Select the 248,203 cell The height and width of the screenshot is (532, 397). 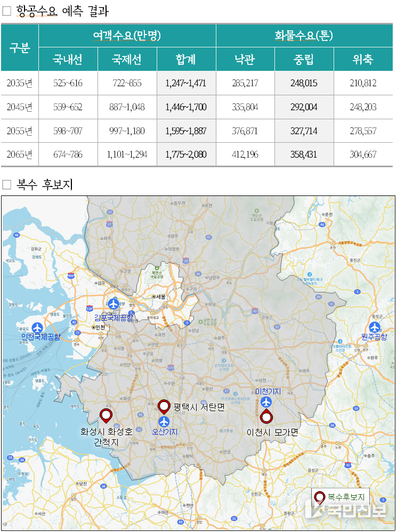[x=363, y=107]
